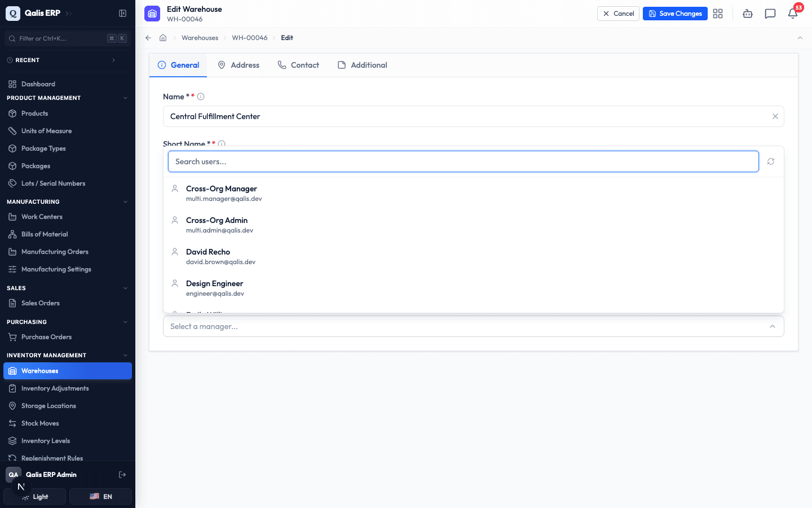
Task: Switch language with the EN button
Action: point(101,497)
